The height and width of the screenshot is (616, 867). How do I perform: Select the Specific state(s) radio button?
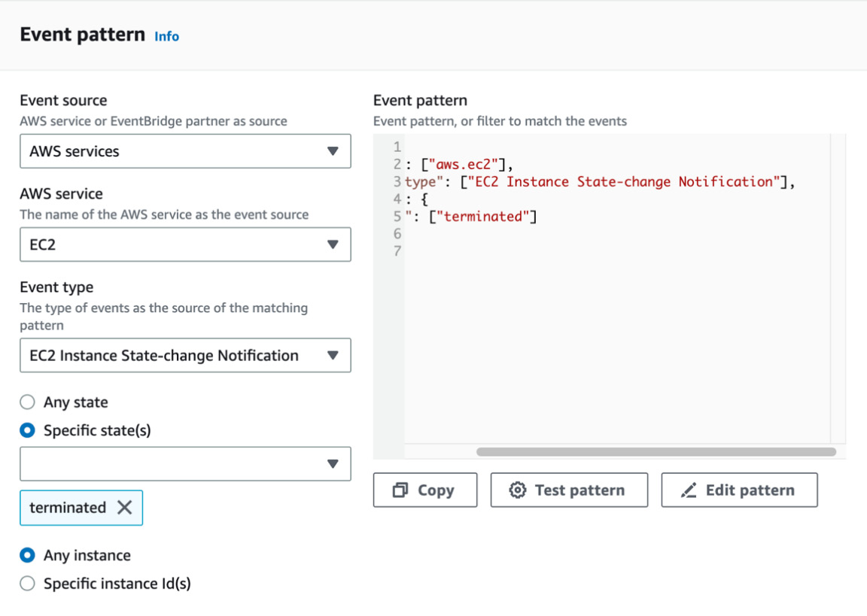(x=27, y=429)
